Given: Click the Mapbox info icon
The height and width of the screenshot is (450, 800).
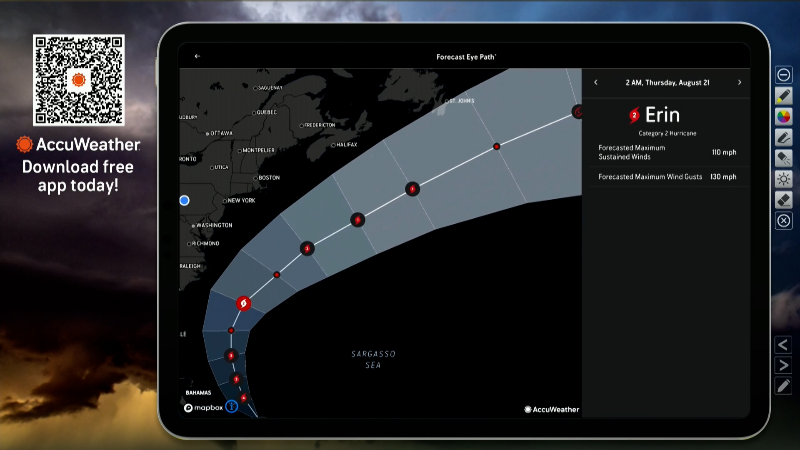Looking at the screenshot, I should (232, 407).
